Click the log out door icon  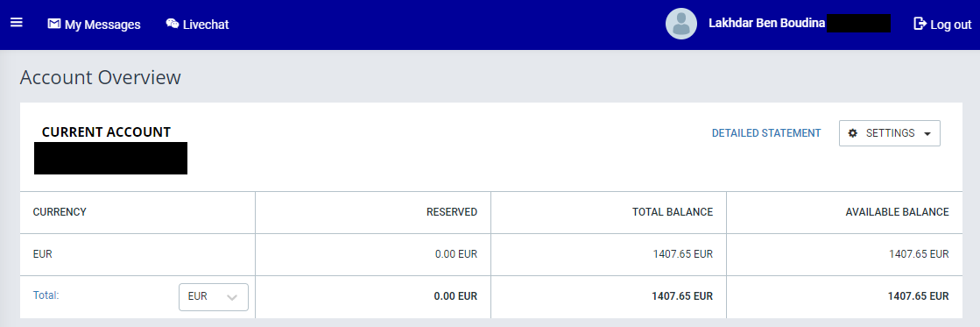tap(920, 24)
